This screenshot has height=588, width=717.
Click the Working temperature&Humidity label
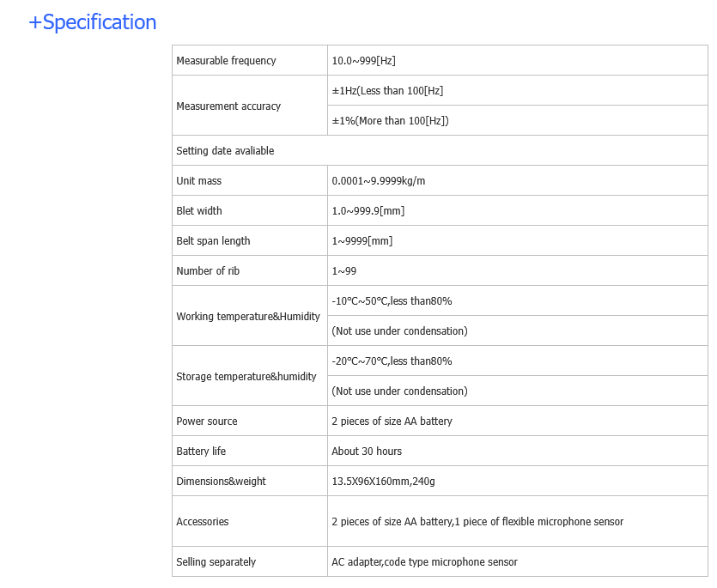click(248, 317)
